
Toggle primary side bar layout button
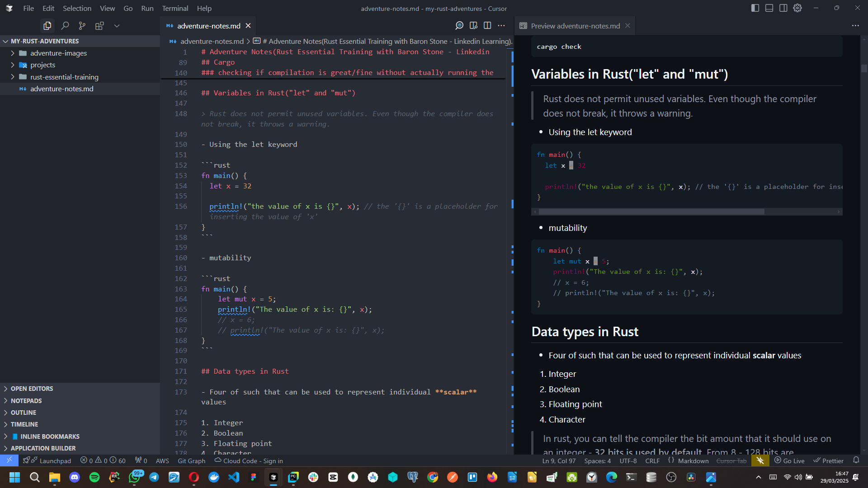click(x=755, y=8)
